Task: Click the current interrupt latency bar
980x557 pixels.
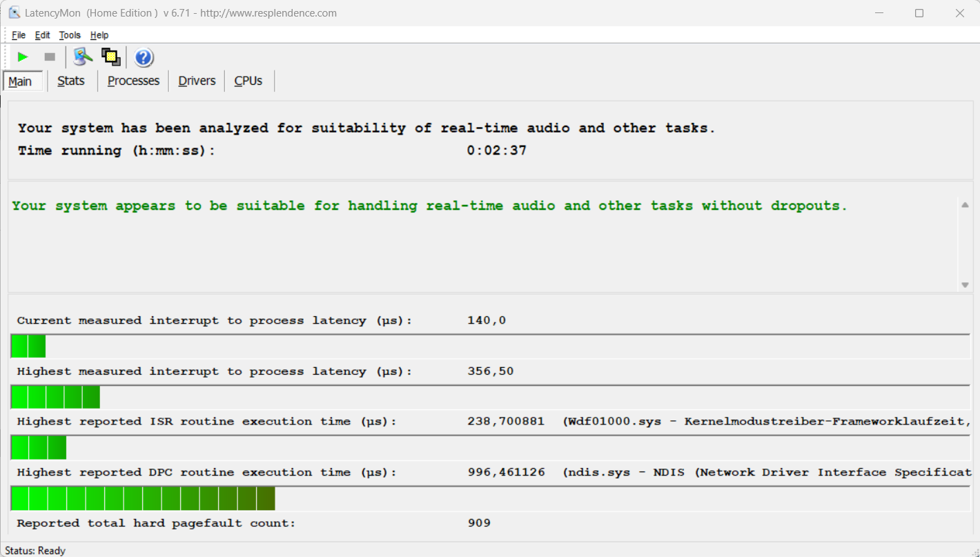Action: [x=490, y=346]
